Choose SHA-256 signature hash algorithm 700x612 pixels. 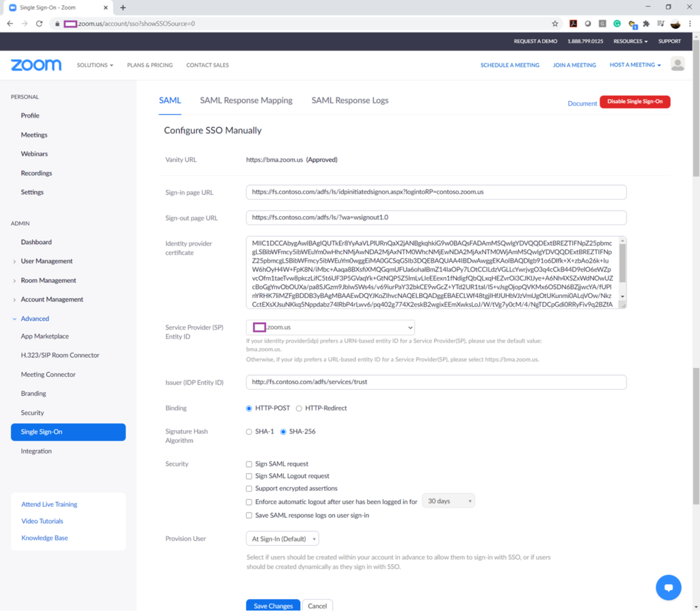283,432
